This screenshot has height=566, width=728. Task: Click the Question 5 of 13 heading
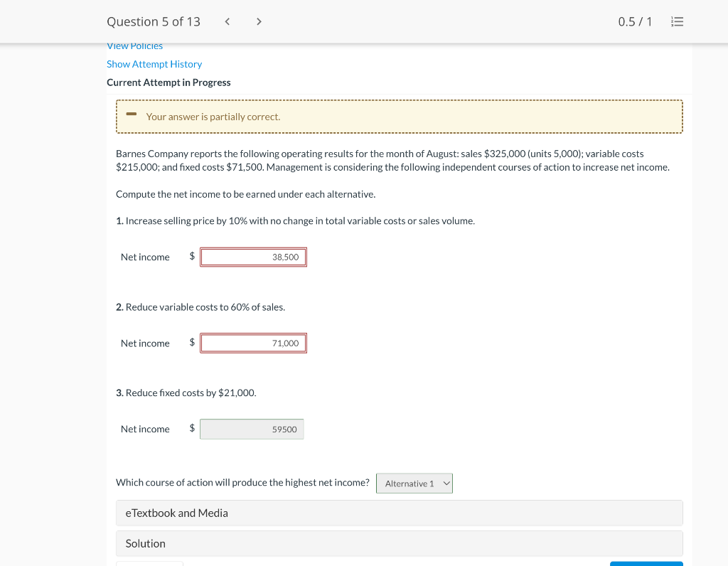pyautogui.click(x=154, y=21)
